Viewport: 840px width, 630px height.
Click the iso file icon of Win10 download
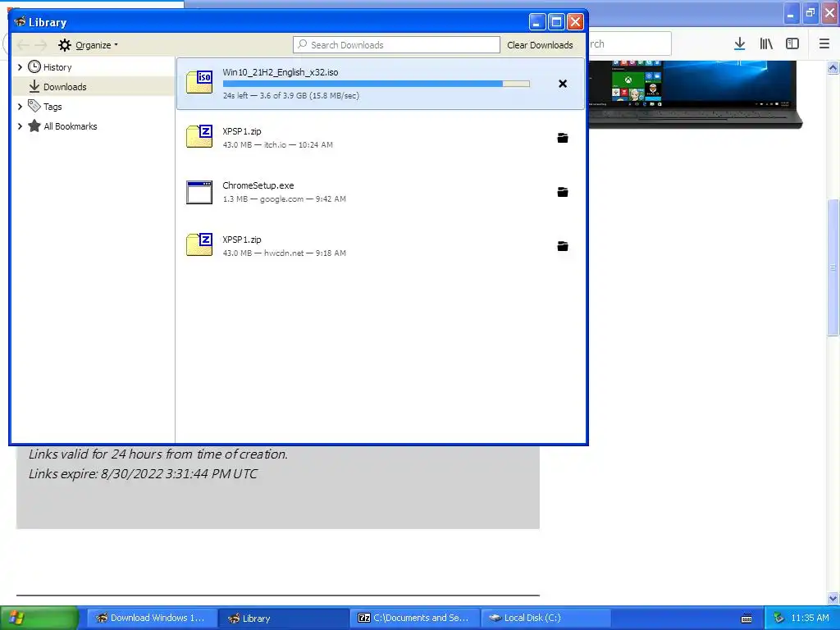(199, 82)
